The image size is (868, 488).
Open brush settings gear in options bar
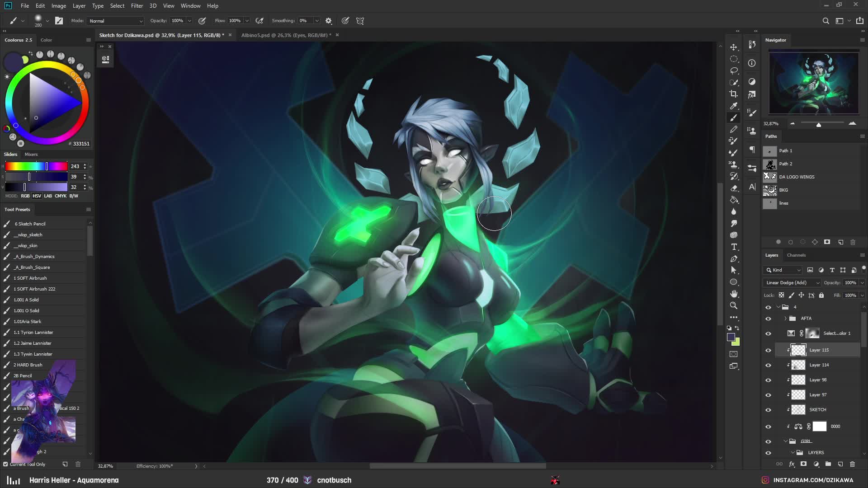coord(329,21)
